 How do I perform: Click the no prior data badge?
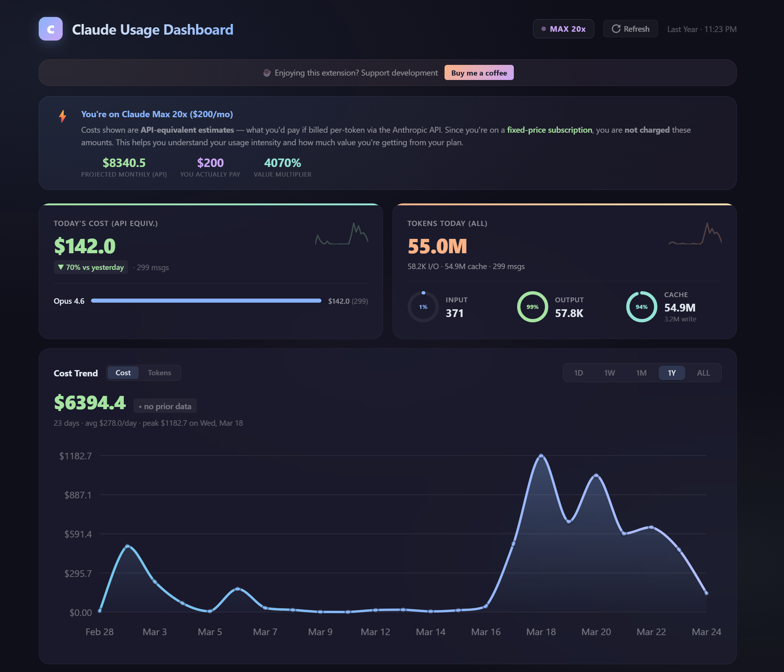coord(165,406)
